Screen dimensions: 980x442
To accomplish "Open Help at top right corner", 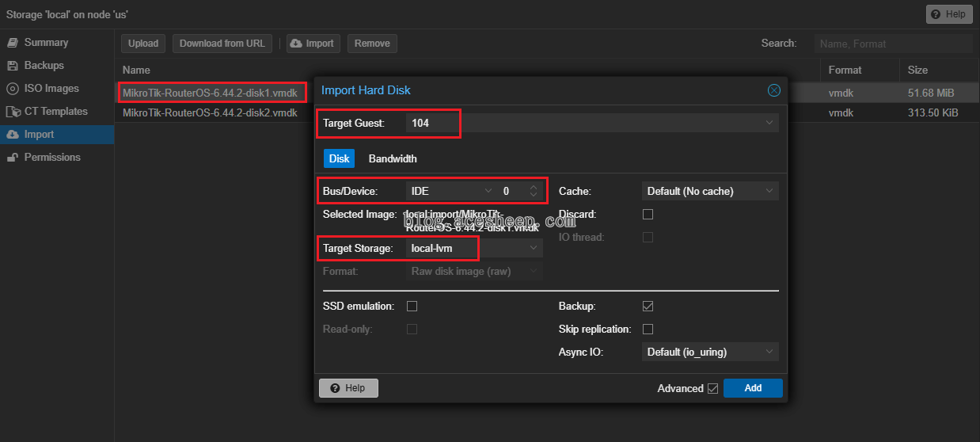I will pos(949,14).
